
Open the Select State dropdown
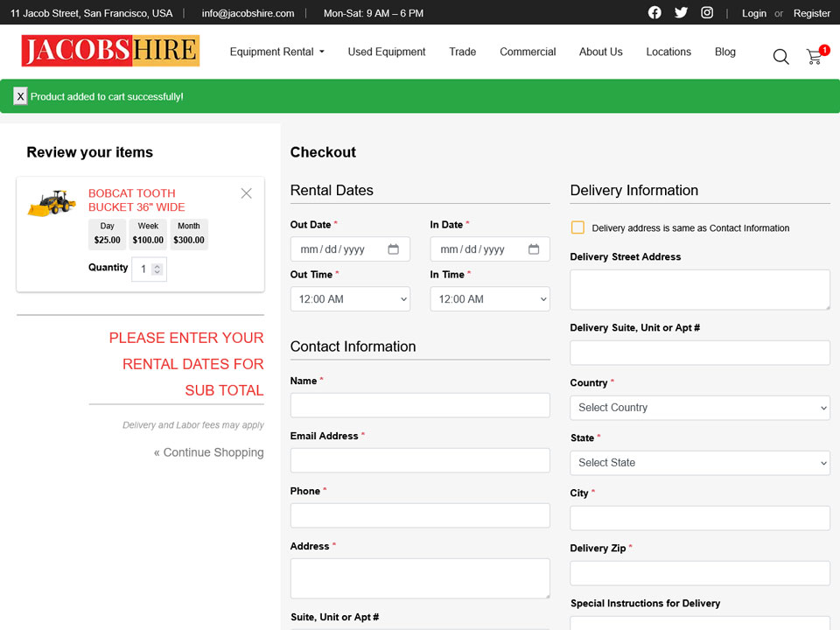coord(700,463)
